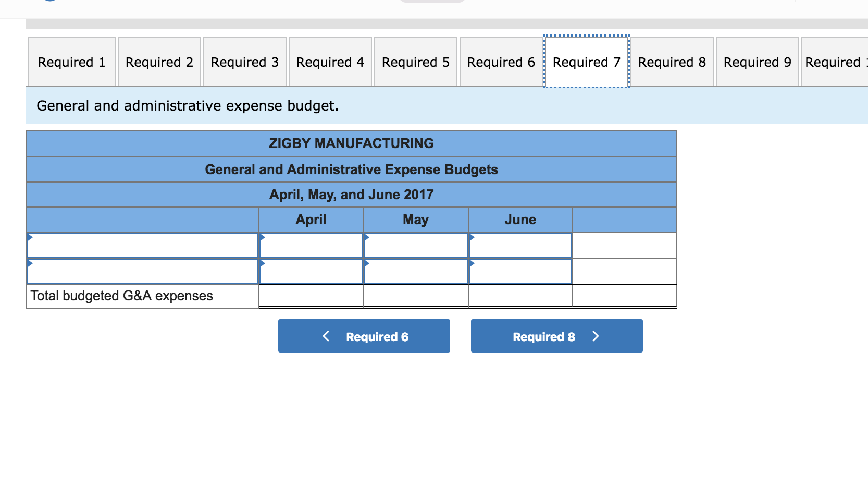Open the April dropdown in the first row
The width and height of the screenshot is (868, 486).
(x=311, y=245)
